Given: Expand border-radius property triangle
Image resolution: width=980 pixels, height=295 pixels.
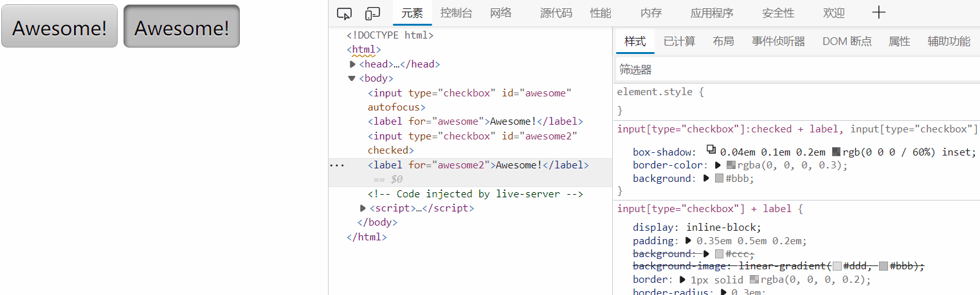Looking at the screenshot, I should click(x=723, y=292).
